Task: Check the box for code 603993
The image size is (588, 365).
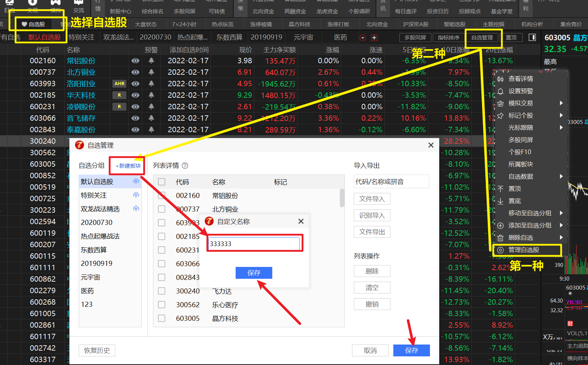Action: (162, 223)
